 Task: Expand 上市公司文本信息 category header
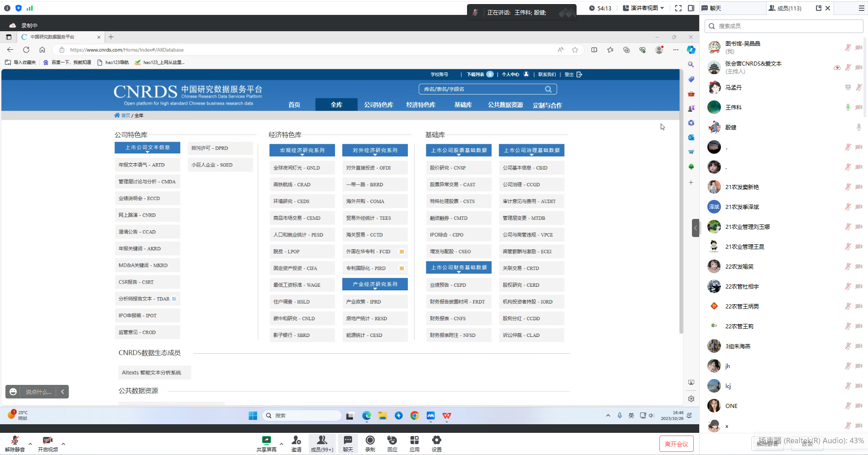[148, 148]
